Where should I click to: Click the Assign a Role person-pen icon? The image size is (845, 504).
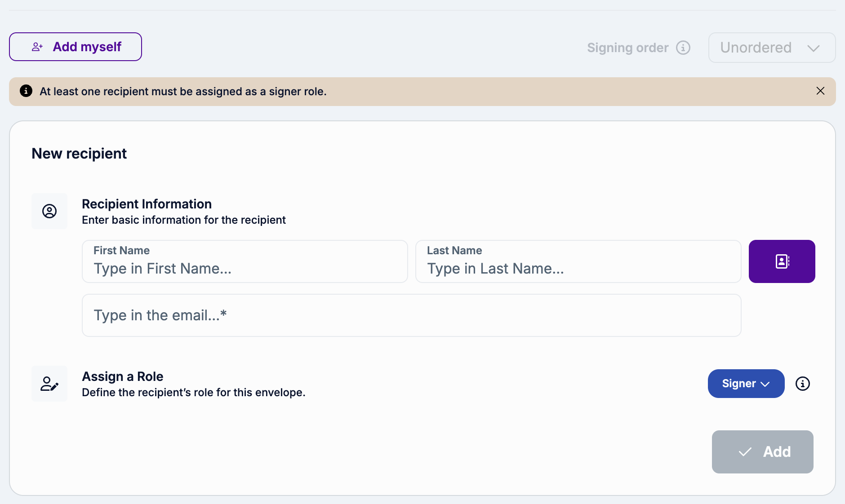pos(49,384)
